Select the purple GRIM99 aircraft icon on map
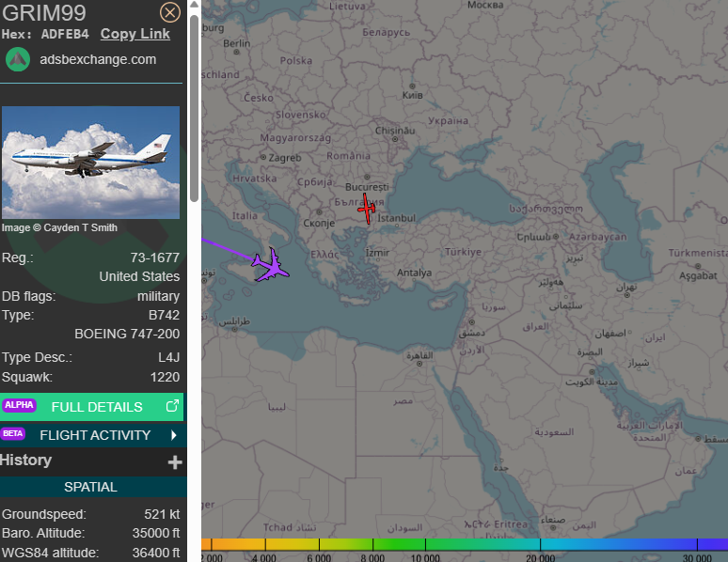The height and width of the screenshot is (562, 728). coord(270,266)
